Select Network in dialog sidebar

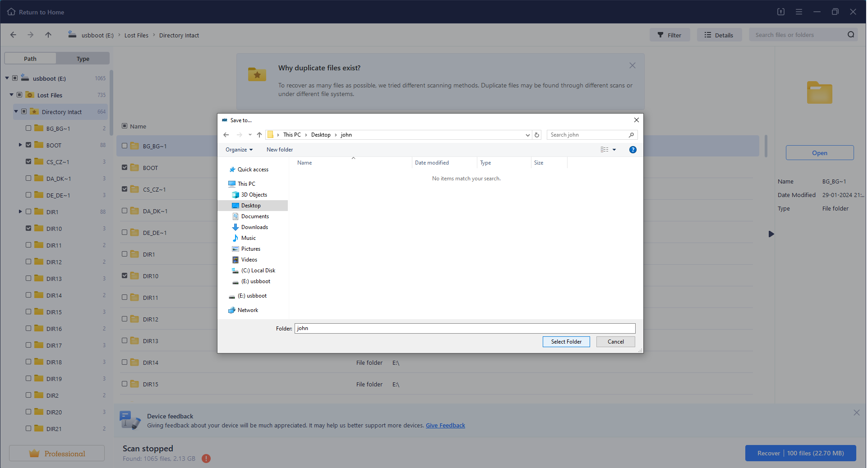(248, 310)
